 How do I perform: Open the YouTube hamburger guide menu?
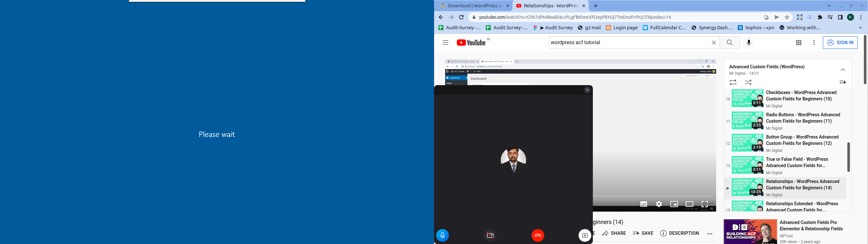(445, 43)
